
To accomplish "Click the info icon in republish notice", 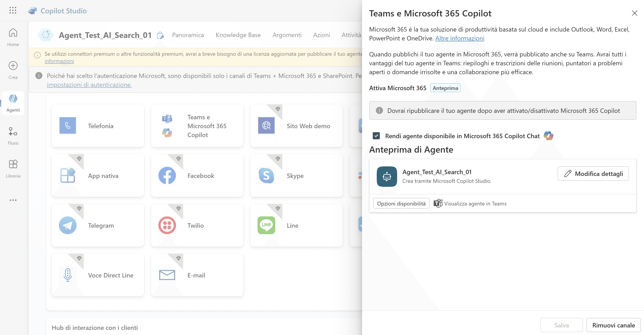I will click(379, 110).
